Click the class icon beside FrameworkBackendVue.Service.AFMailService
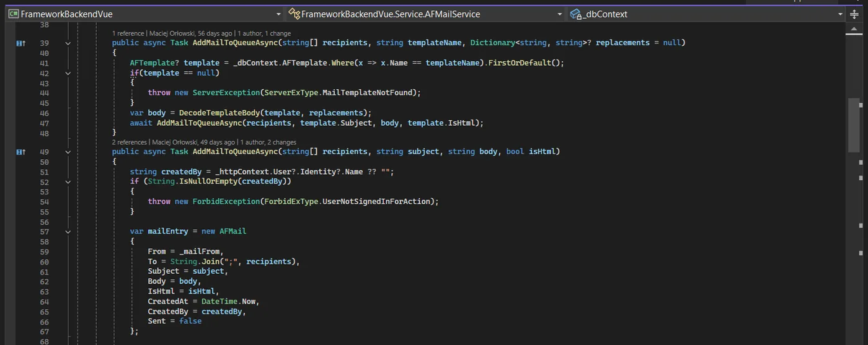This screenshot has width=868, height=345. tap(294, 14)
